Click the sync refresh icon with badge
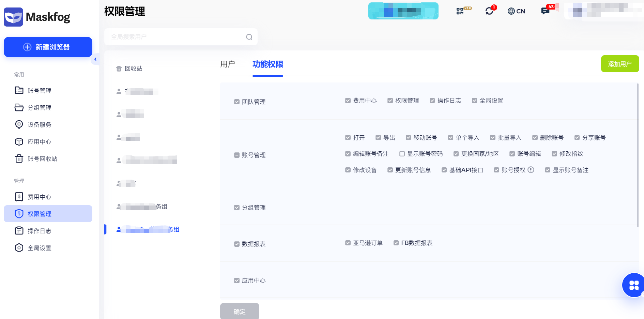The width and height of the screenshot is (644, 319). point(489,11)
